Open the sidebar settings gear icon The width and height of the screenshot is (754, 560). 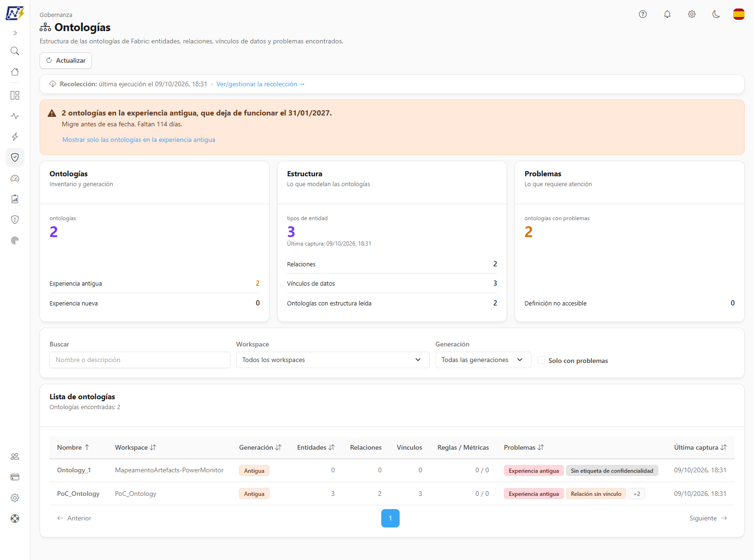tap(15, 498)
